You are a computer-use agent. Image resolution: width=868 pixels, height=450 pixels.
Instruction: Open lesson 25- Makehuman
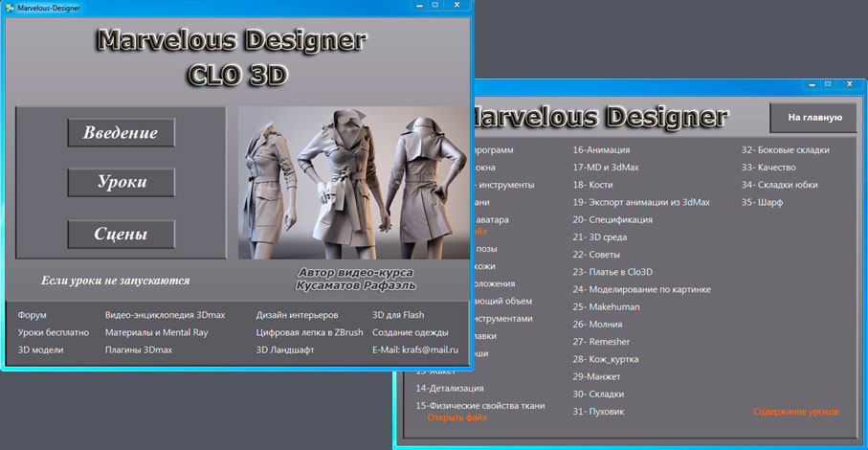click(606, 307)
